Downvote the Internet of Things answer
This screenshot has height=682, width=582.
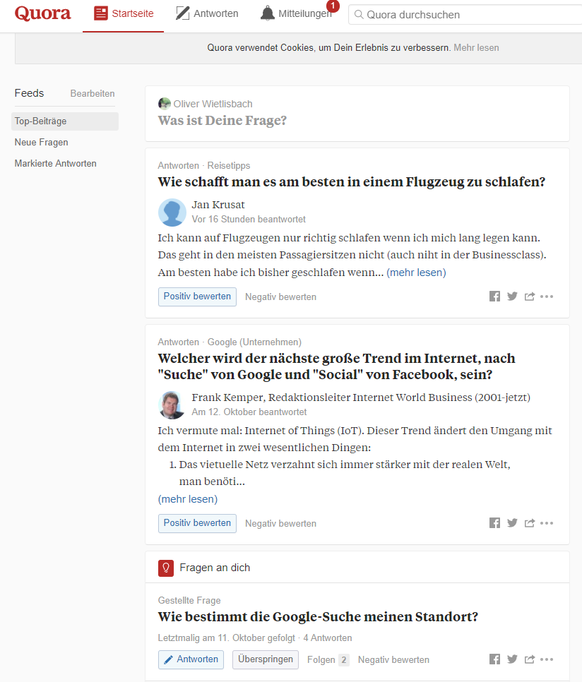click(x=281, y=523)
